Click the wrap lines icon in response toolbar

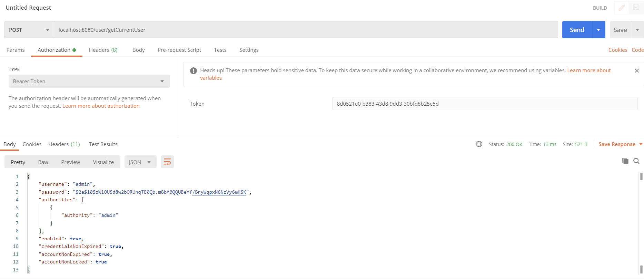pyautogui.click(x=167, y=162)
